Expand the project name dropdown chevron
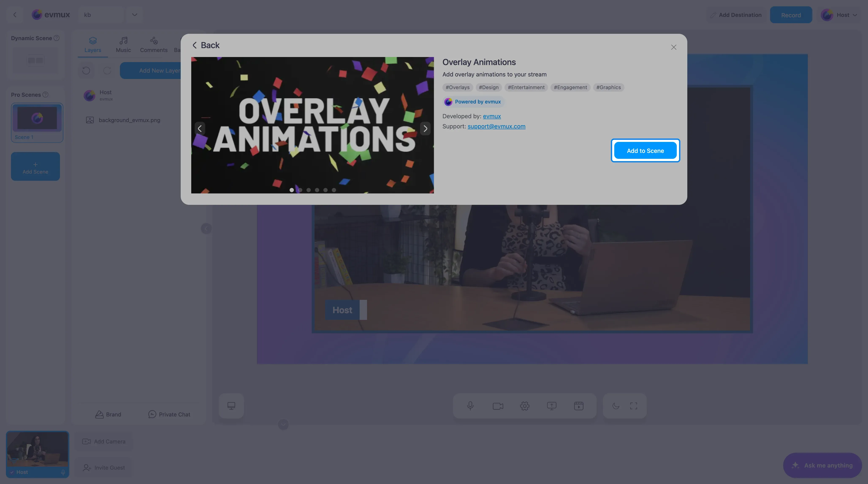 click(134, 15)
